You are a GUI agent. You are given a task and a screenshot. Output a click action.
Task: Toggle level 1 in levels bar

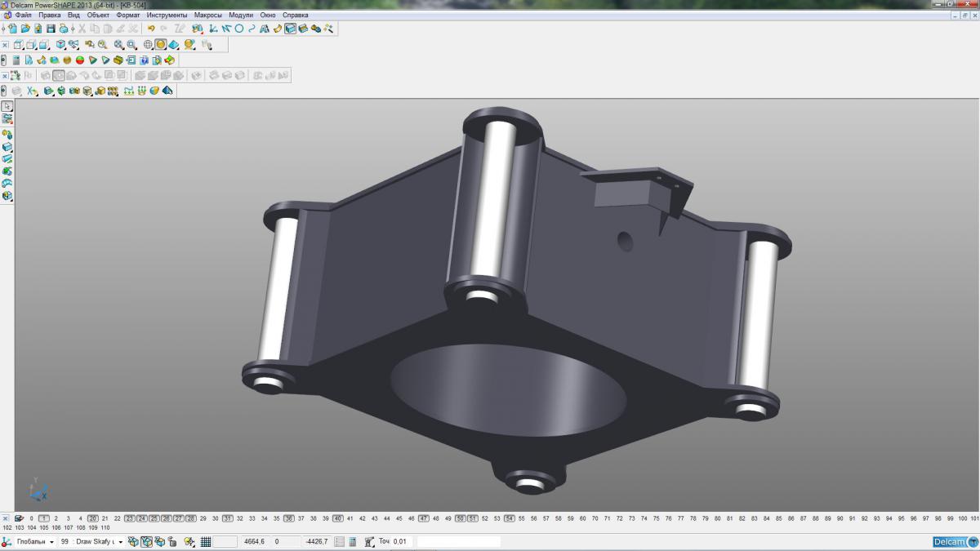[44, 518]
